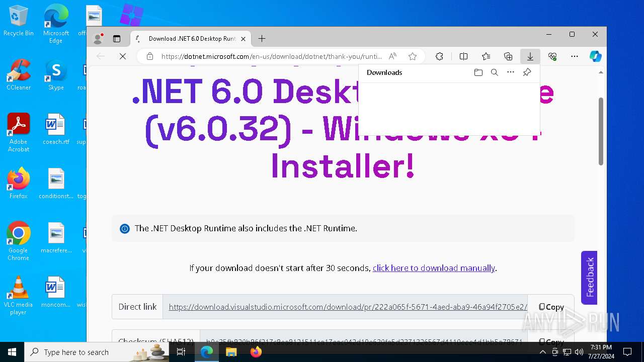Click the page vertical scrollbar thumb
Viewport: 644px width, 362px height.
[x=601, y=131]
